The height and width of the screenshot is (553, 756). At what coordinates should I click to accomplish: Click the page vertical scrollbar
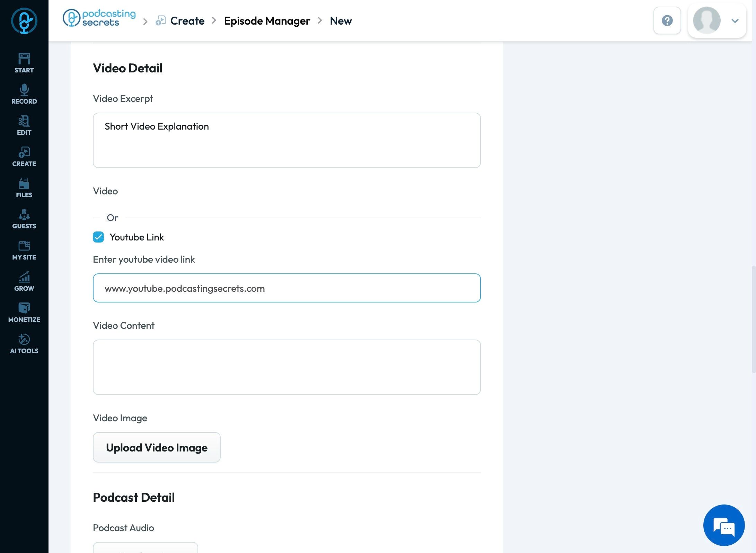(x=753, y=319)
